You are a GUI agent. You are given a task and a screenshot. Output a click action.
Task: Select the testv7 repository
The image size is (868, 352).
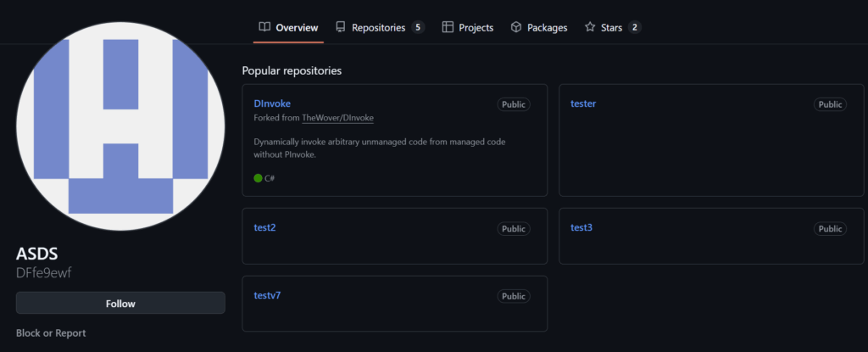(267, 295)
